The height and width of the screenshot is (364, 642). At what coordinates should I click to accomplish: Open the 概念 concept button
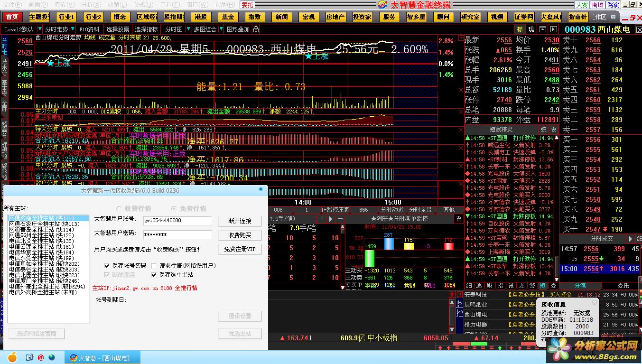point(120,17)
